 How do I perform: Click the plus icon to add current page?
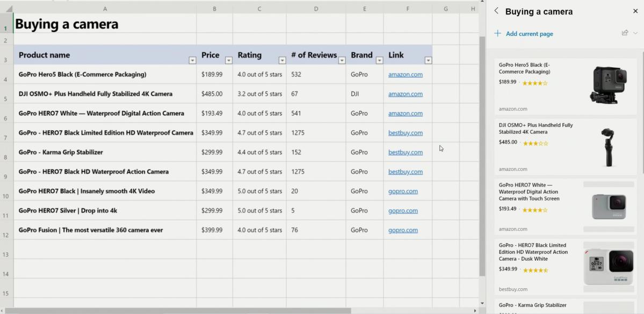click(x=497, y=33)
